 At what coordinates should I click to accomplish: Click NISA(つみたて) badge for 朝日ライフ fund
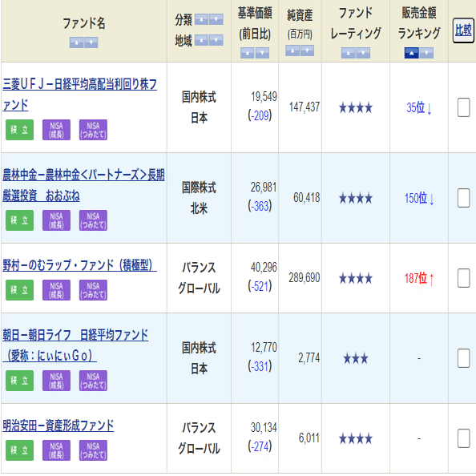[x=93, y=381]
